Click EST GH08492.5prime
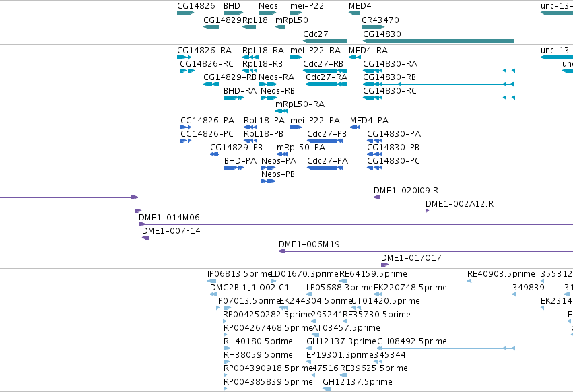The image size is (573, 392). coord(412,341)
